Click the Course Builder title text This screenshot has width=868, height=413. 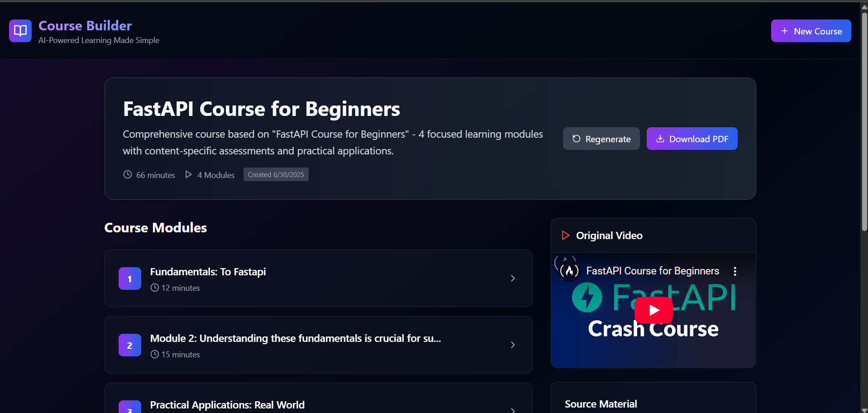pyautogui.click(x=85, y=25)
